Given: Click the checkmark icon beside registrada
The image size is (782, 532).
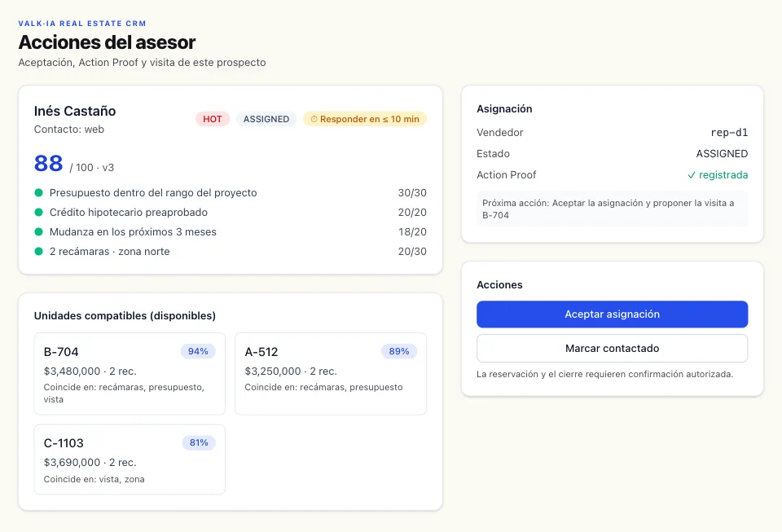Looking at the screenshot, I should tap(692, 175).
